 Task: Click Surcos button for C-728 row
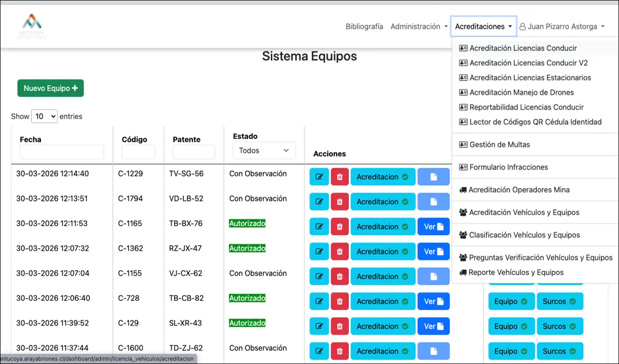[x=559, y=301]
